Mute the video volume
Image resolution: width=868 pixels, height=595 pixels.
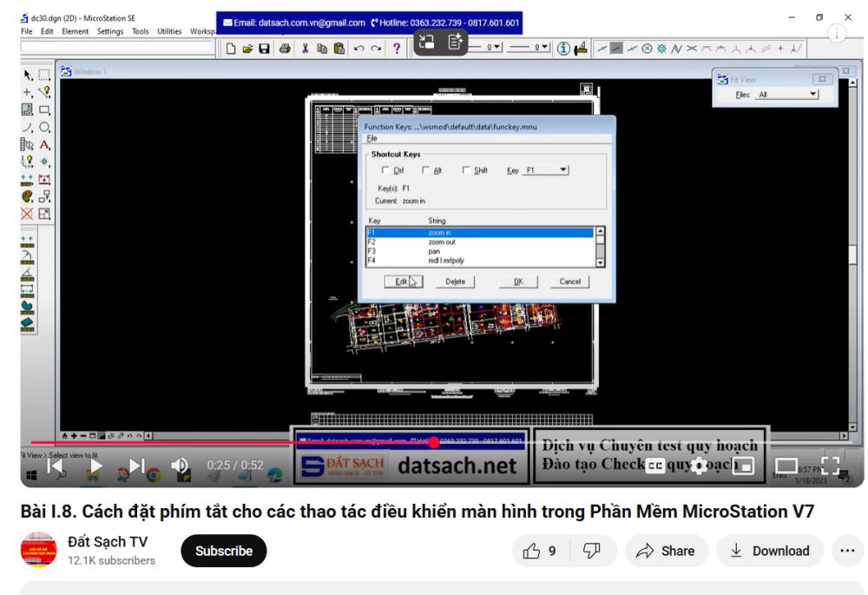tap(180, 466)
